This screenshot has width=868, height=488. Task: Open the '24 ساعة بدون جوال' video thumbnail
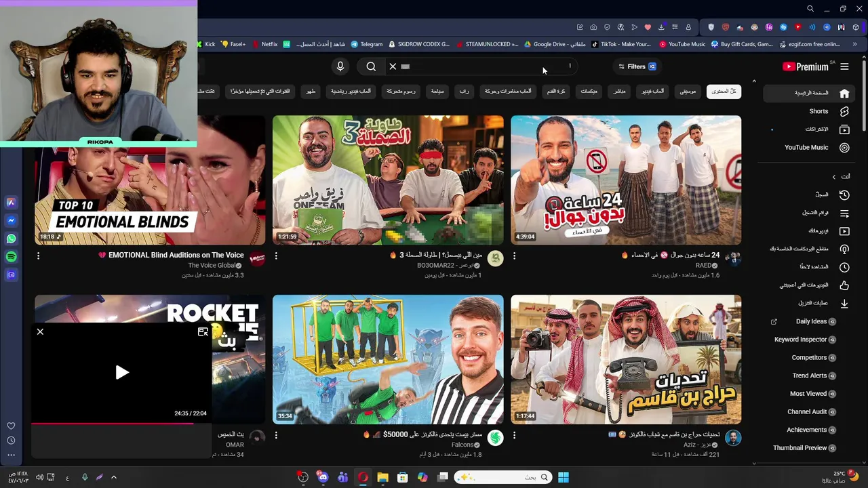[x=626, y=180]
